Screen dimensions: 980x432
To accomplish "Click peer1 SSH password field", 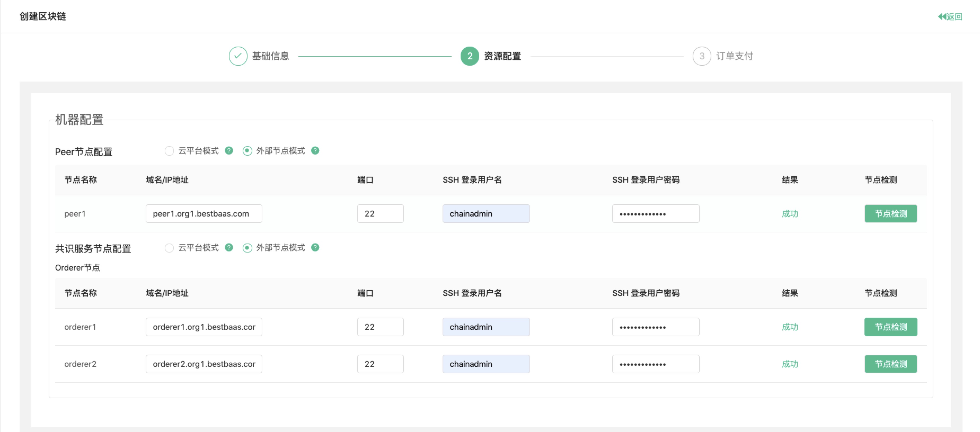I will (655, 214).
